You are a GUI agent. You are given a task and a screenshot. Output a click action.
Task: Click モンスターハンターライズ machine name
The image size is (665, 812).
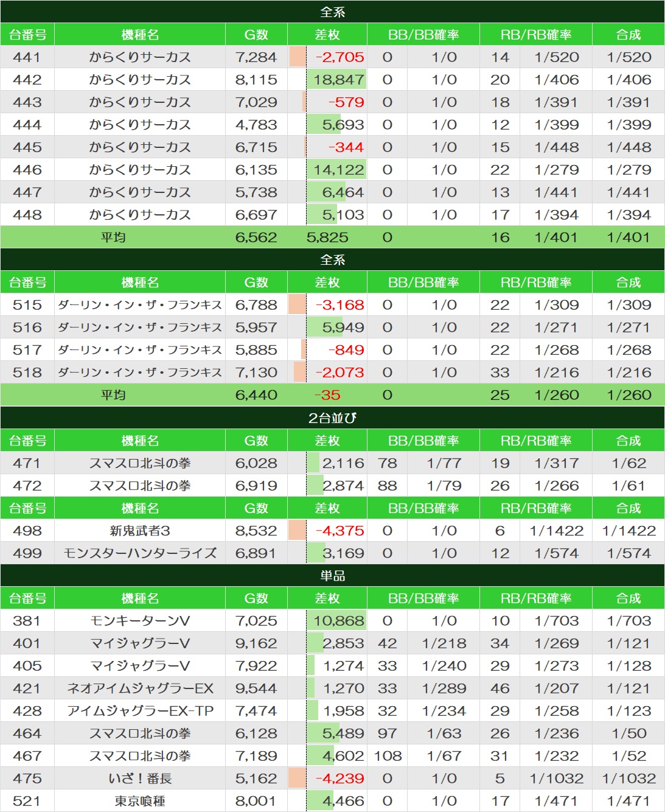[140, 553]
